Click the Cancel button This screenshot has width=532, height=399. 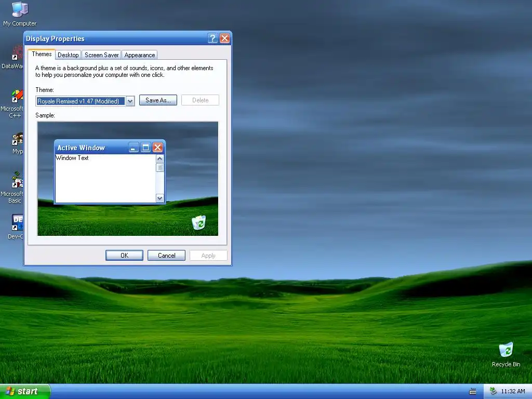(x=166, y=256)
